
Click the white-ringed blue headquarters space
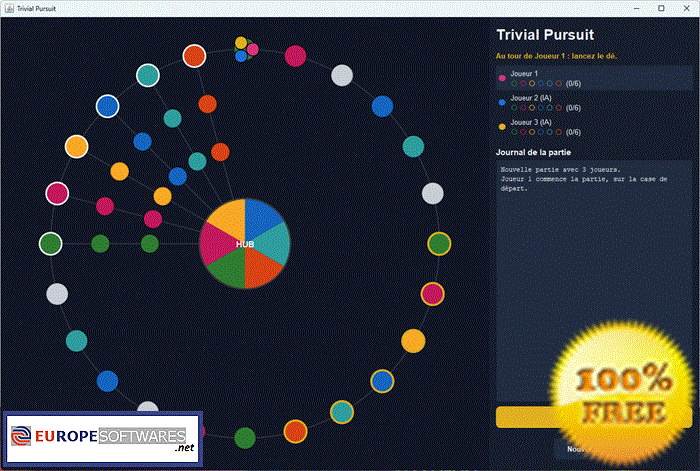(x=108, y=107)
